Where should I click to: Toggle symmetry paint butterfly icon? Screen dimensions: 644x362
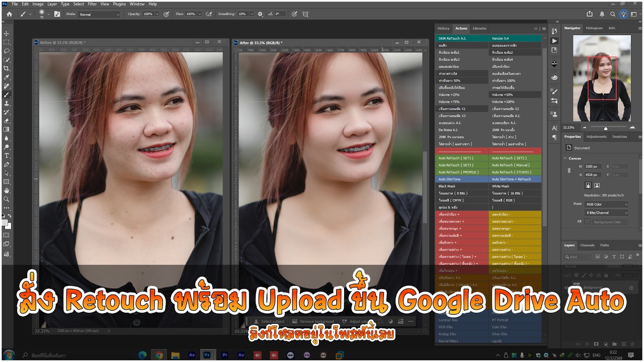[305, 14]
